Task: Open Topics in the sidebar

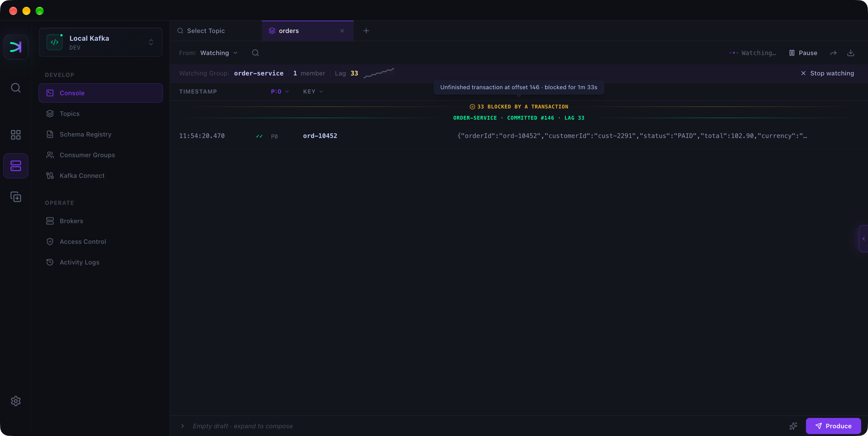Action: click(x=100, y=114)
